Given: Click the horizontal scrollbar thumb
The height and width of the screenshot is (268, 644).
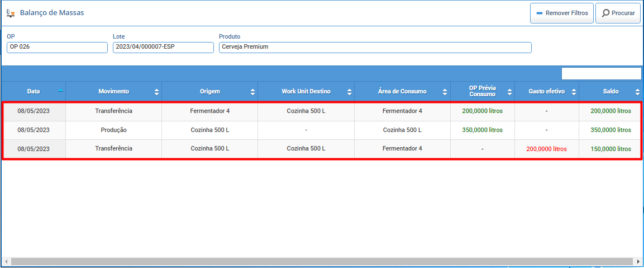Looking at the screenshot, I should 322,261.
